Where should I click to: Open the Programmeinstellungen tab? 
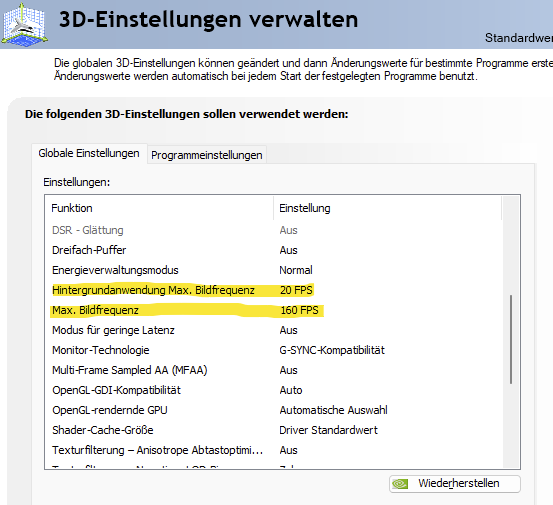(x=207, y=155)
